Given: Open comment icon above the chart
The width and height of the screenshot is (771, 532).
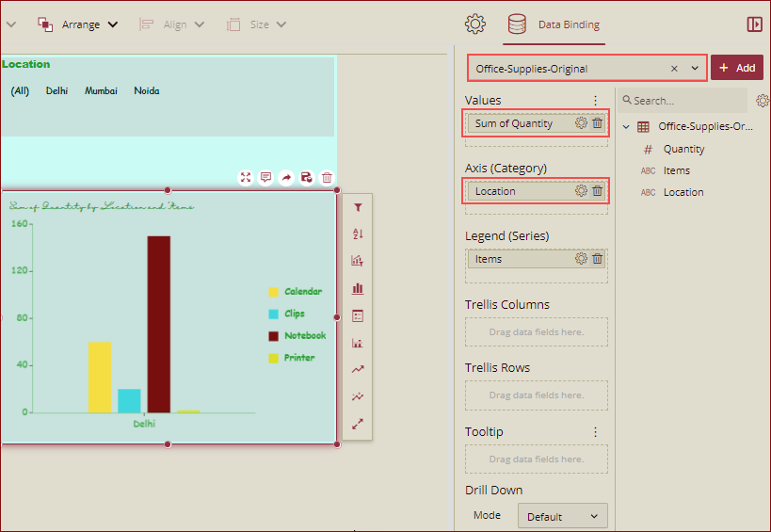Looking at the screenshot, I should tap(265, 177).
